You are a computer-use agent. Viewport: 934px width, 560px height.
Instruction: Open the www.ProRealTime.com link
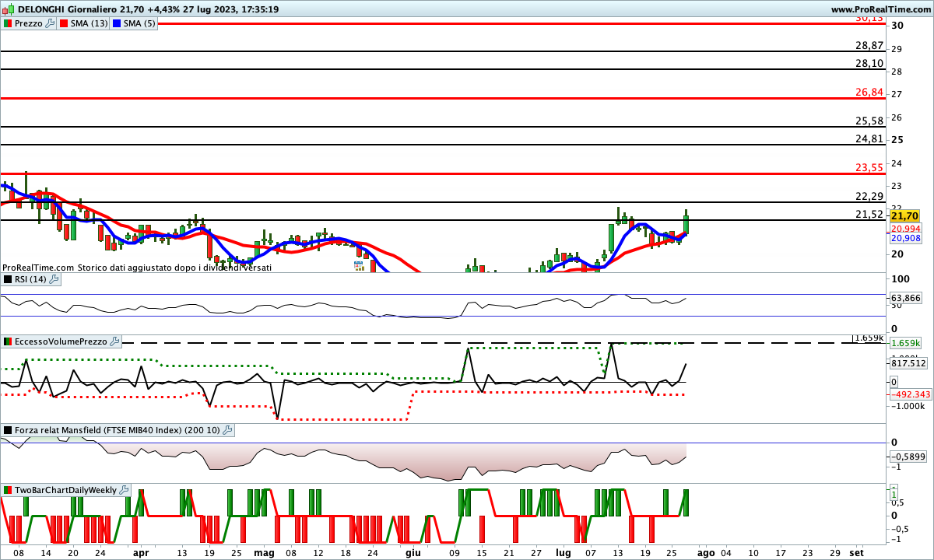(x=881, y=9)
